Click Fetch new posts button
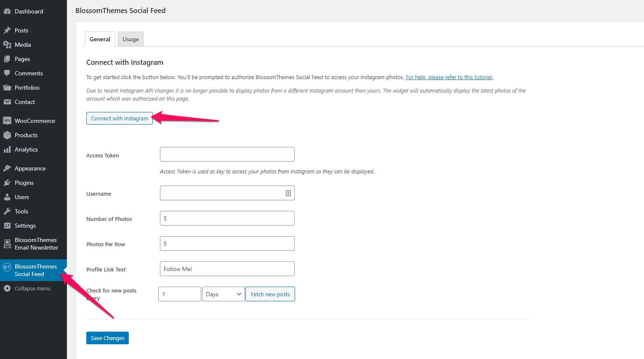This screenshot has width=644, height=359. (x=270, y=294)
